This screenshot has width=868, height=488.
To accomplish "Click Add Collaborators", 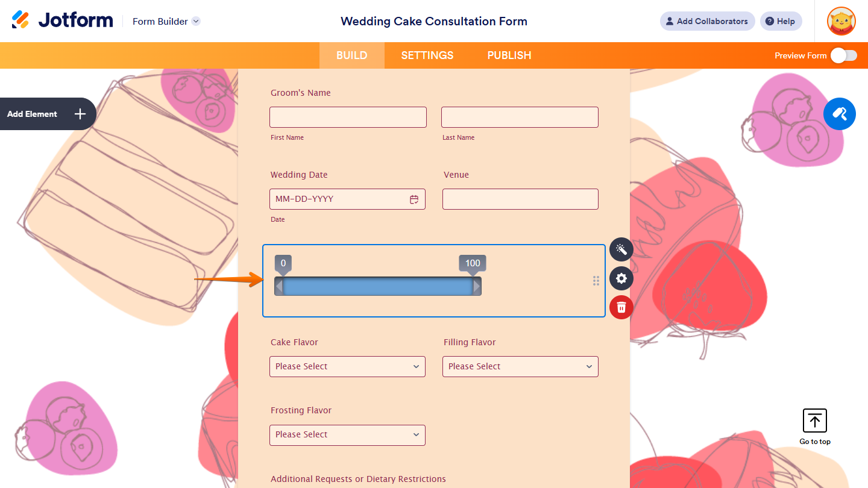I will [707, 21].
